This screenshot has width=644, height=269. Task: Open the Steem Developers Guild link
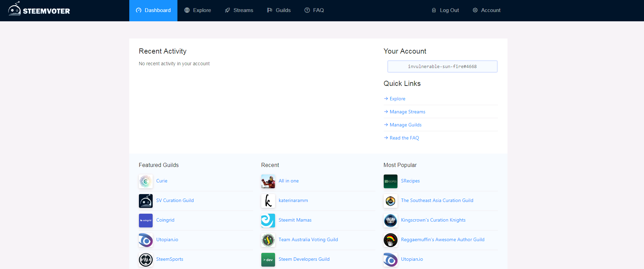pyautogui.click(x=304, y=259)
